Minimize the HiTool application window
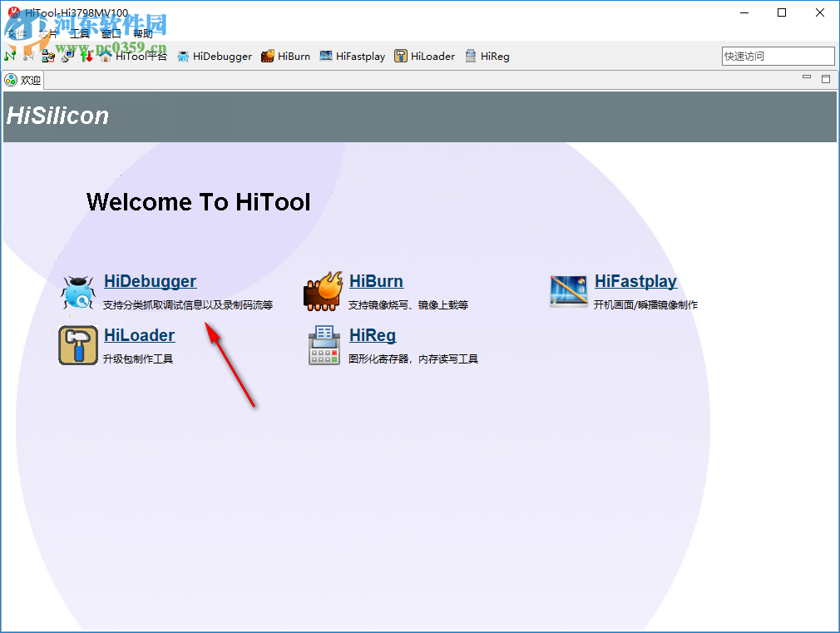Screen dimensions: 840x633 click(x=744, y=12)
